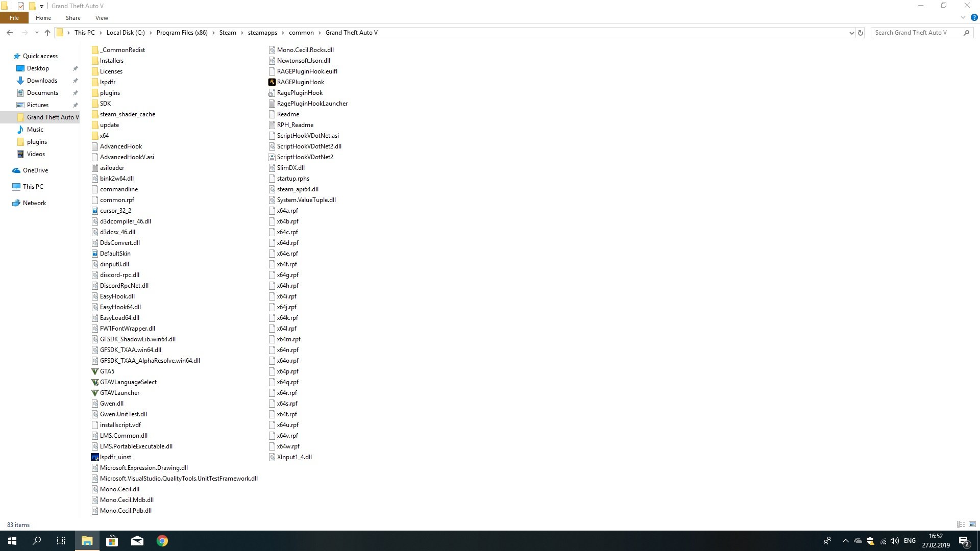Select the lspdfr_uinst uninstaller icon
This screenshot has width=980, height=551.
pyautogui.click(x=95, y=457)
